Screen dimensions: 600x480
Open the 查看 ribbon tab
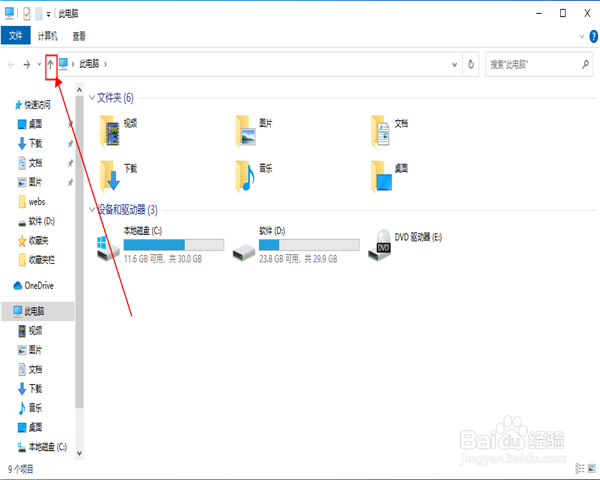79,36
